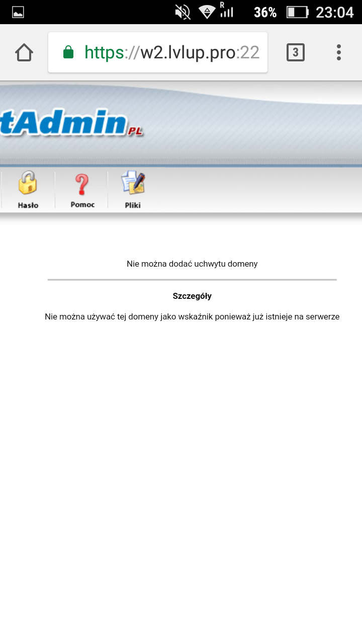Click the DirectAdmin PL logo
The width and height of the screenshot is (362, 644).
[x=70, y=122]
